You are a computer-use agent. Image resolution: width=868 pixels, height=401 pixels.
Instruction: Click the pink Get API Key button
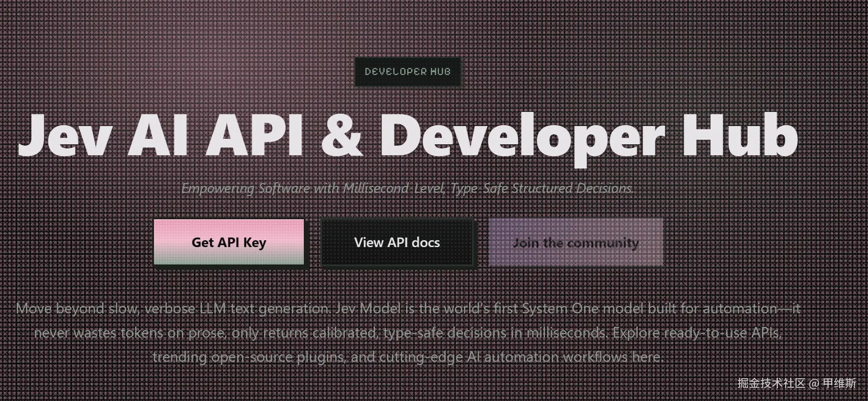(229, 242)
